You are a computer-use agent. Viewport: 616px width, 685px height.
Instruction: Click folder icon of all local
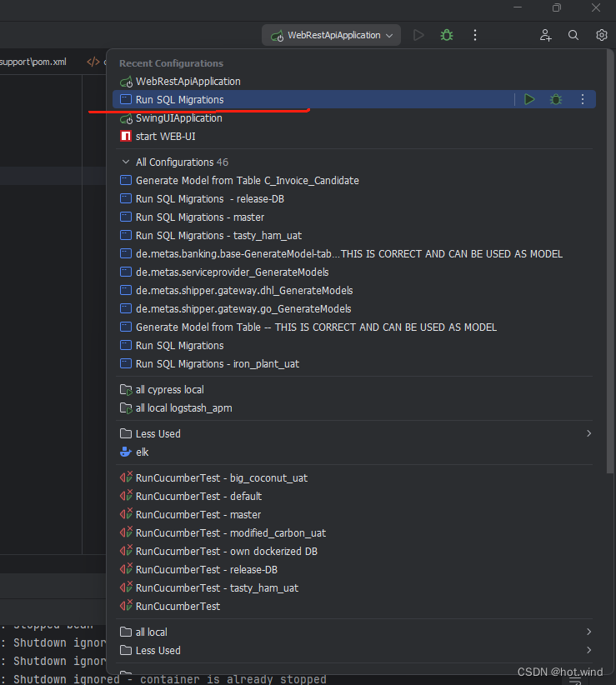click(x=126, y=632)
